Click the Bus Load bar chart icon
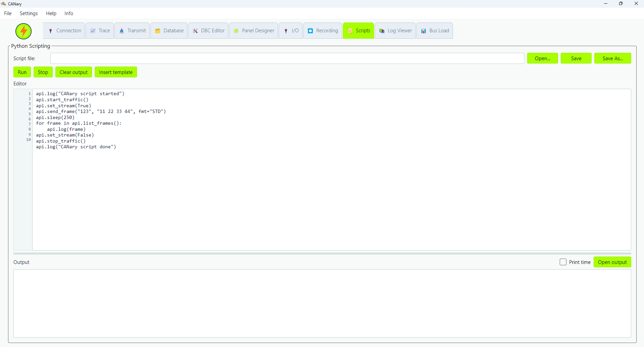The image size is (644, 347). click(424, 31)
